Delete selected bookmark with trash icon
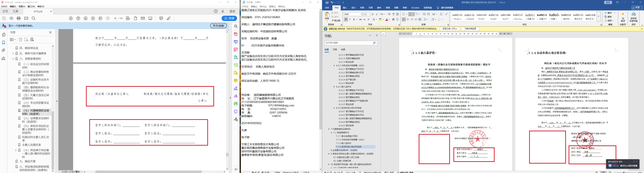 (21, 40)
